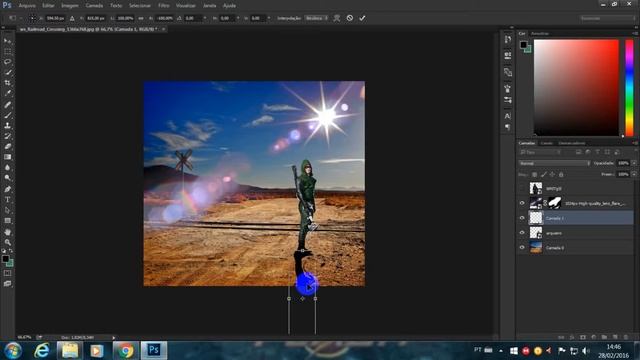Open the Camada menu
Image resolution: width=640 pixels, height=360 pixels.
coord(94,6)
